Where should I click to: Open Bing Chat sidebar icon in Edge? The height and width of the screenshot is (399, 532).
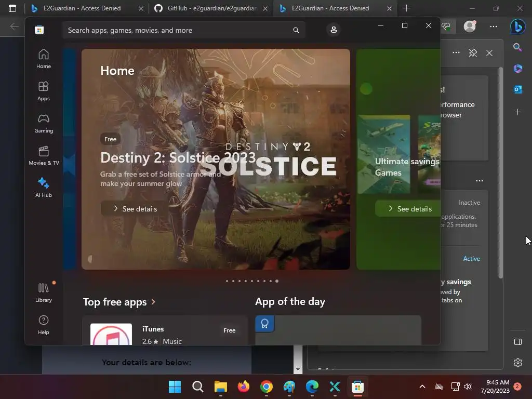point(518,26)
